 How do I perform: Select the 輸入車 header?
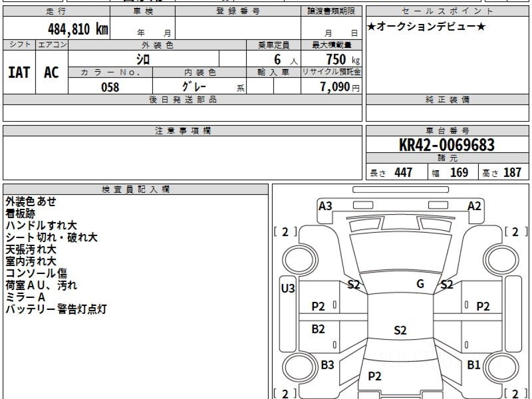[x=274, y=72]
